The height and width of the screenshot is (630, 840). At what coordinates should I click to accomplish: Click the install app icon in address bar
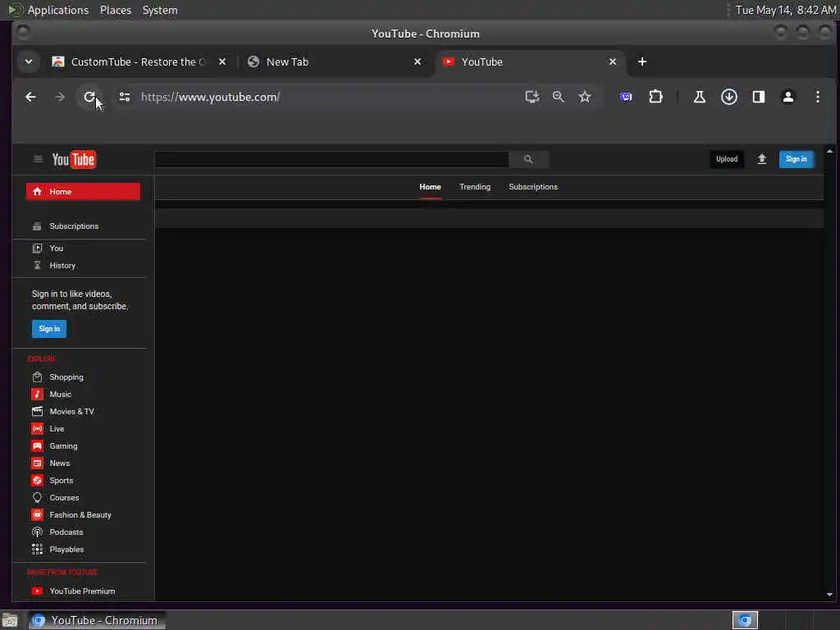point(532,97)
